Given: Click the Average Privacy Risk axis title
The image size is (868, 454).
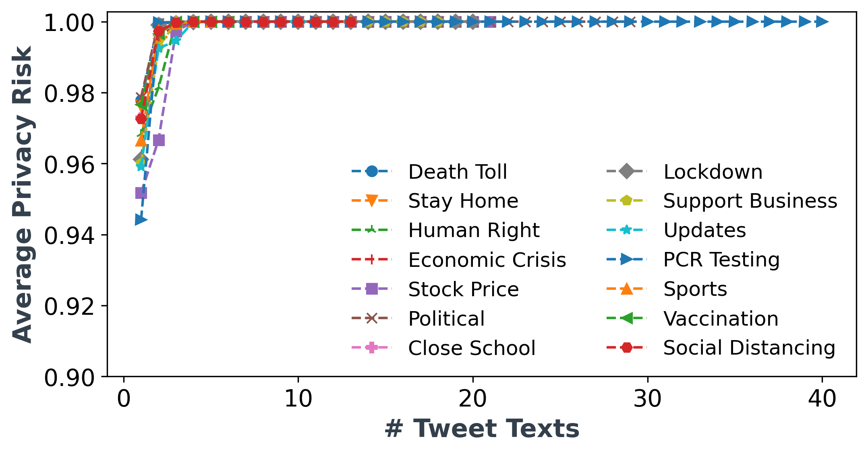Looking at the screenshot, I should tap(22, 194).
